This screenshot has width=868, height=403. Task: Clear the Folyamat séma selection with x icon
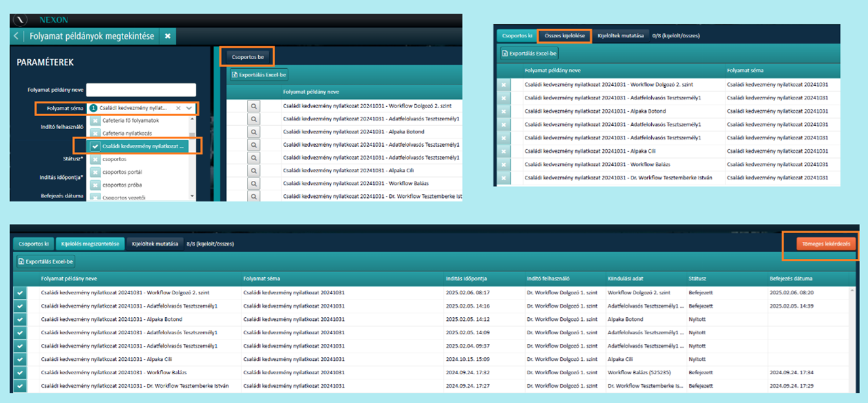click(x=178, y=108)
